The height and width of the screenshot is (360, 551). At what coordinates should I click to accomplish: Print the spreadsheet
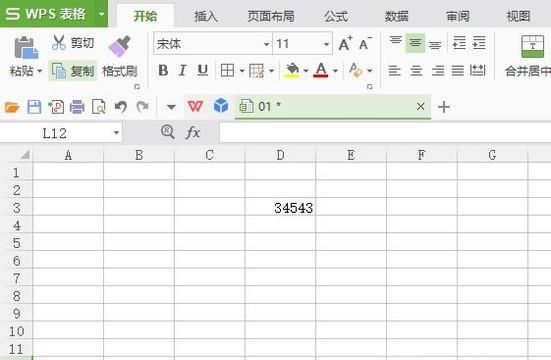pyautogui.click(x=77, y=107)
